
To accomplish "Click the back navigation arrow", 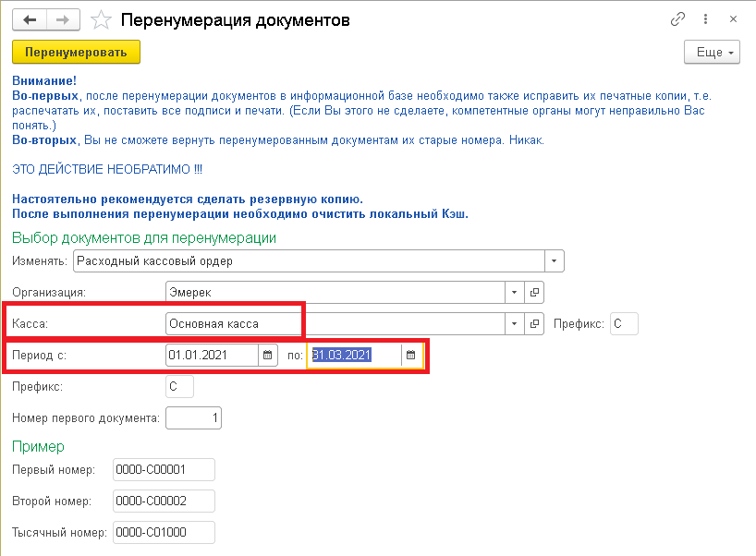I will [x=31, y=19].
